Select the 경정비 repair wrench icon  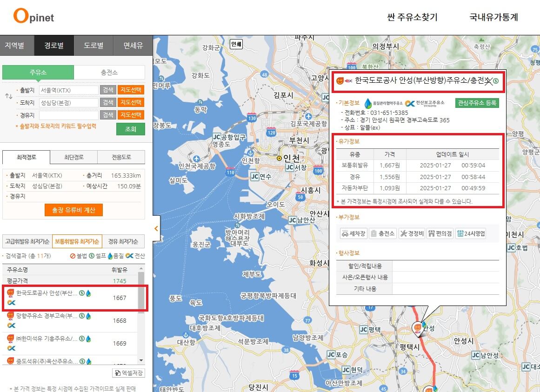(x=412, y=233)
